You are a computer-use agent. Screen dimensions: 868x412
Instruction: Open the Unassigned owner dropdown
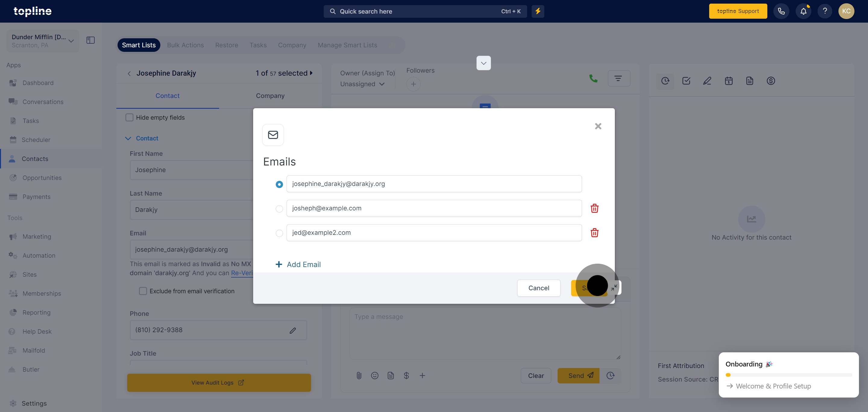tap(362, 84)
